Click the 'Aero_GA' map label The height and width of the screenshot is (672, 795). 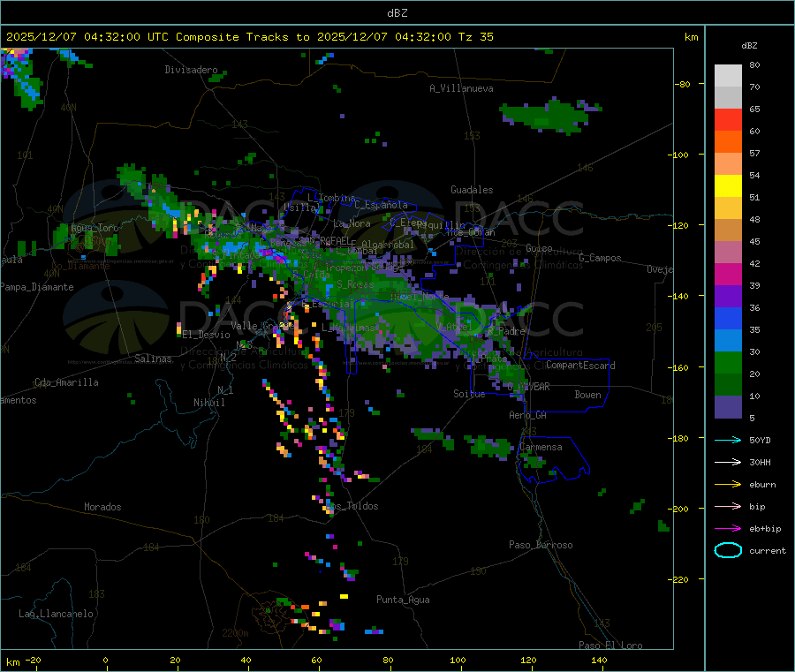click(x=527, y=415)
